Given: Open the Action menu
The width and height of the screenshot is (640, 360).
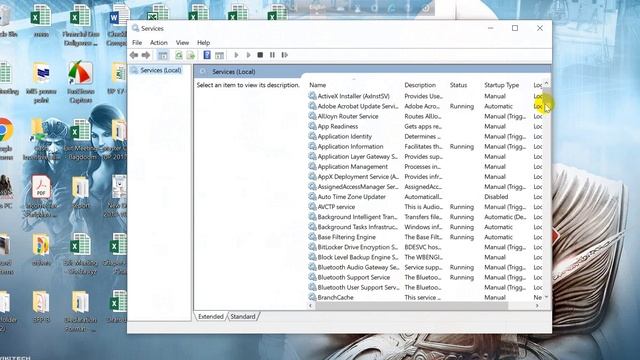Looking at the screenshot, I should click(x=159, y=42).
